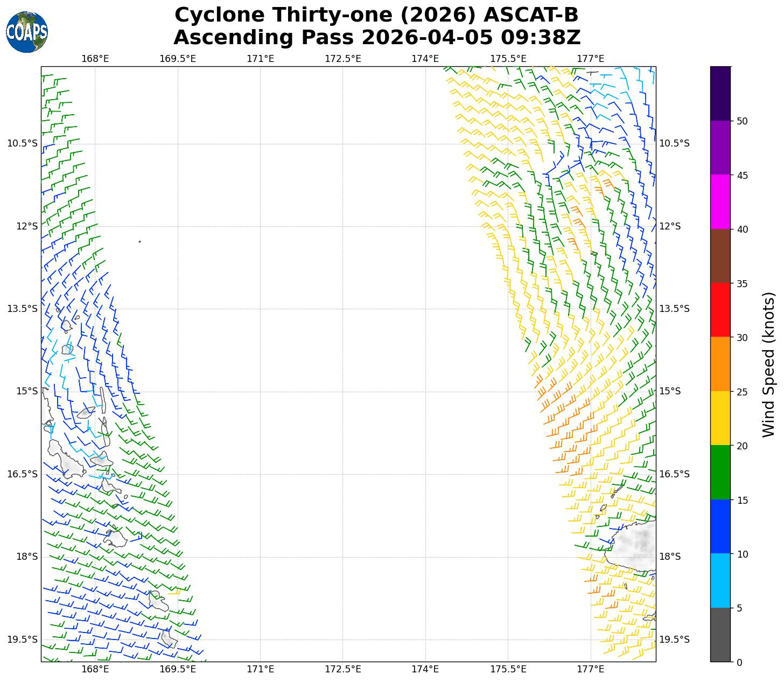The image size is (784, 681).
Task: Click the red 30-35 knot colorbar segment
Action: 720,310
